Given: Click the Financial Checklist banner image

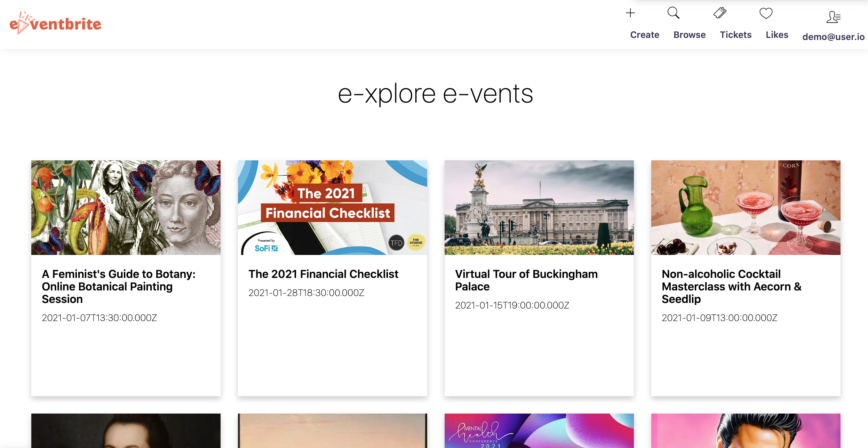Looking at the screenshot, I should [332, 207].
